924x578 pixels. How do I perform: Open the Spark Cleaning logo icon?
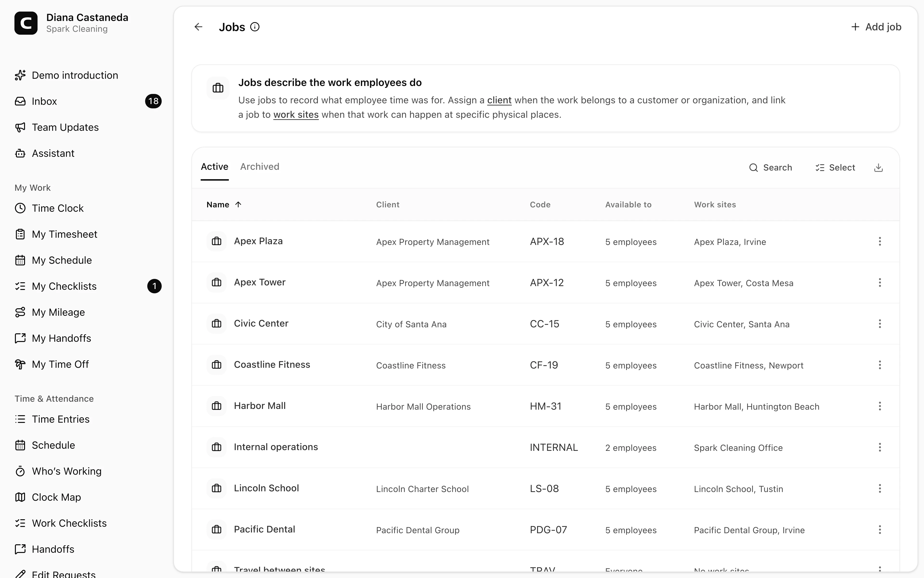pos(26,23)
